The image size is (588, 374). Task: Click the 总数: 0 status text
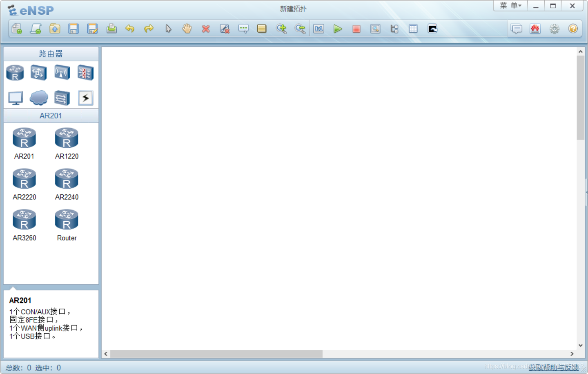click(18, 368)
